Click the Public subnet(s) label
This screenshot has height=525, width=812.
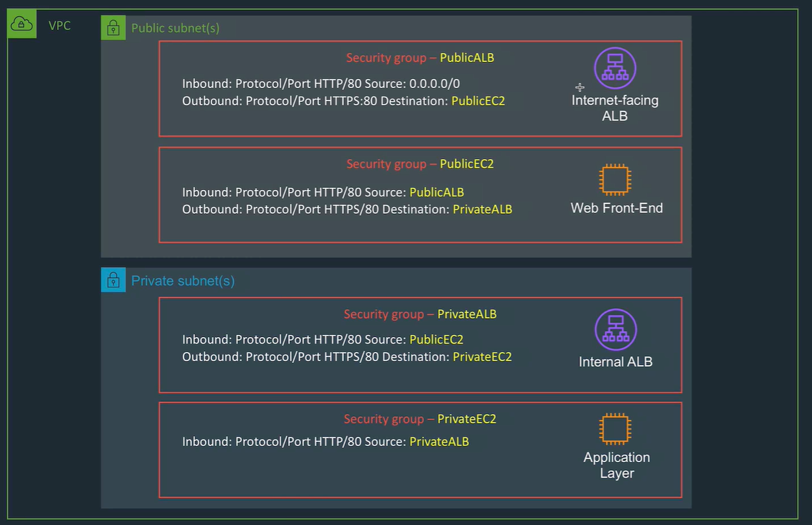175,28
